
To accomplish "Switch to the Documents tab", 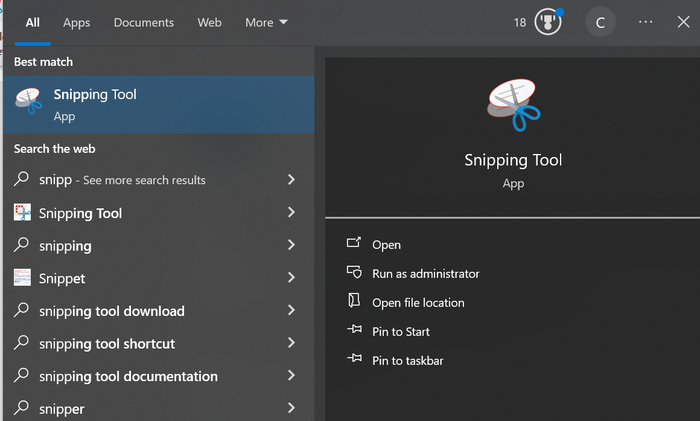I will pos(143,22).
